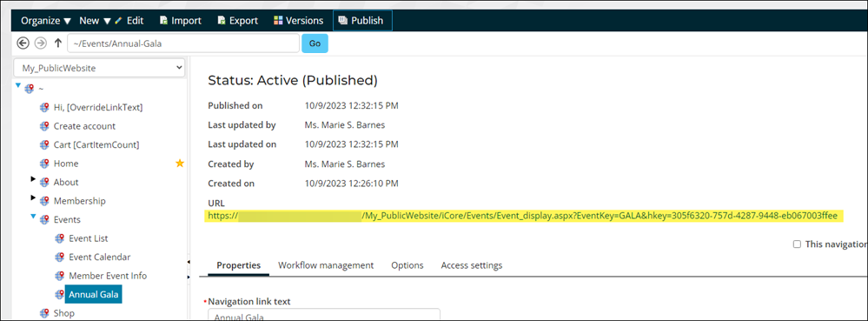Click the Create account globe icon
868x321 pixels.
44,126
